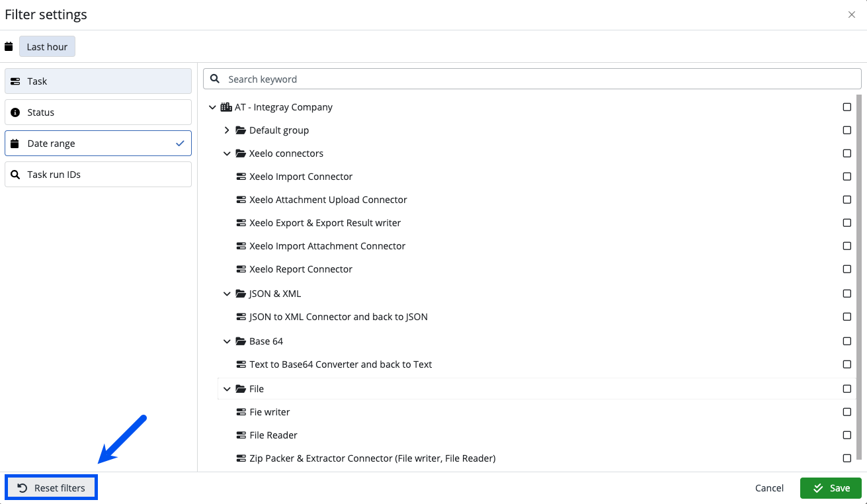Click the folder icon of Xeelo connectors
Viewport: 867px width, 504px height.
(240, 153)
